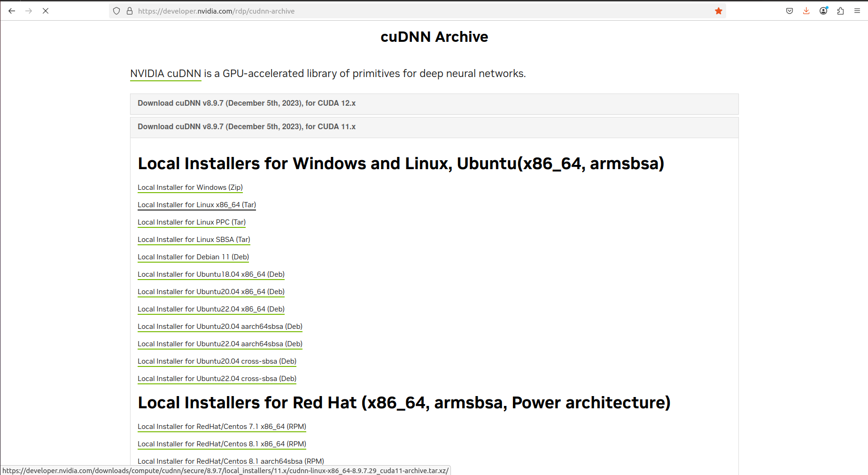Open the Pocket save icon
The height and width of the screenshot is (475, 868).
(790, 11)
